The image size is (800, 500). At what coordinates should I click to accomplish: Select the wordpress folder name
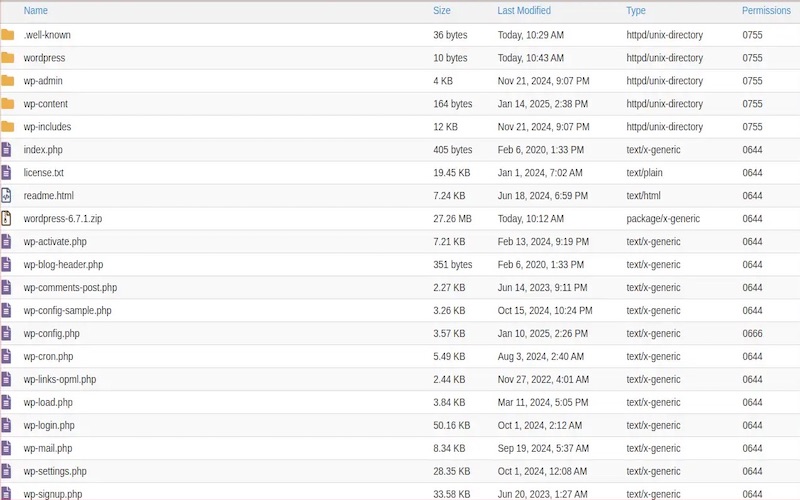tap(45, 58)
